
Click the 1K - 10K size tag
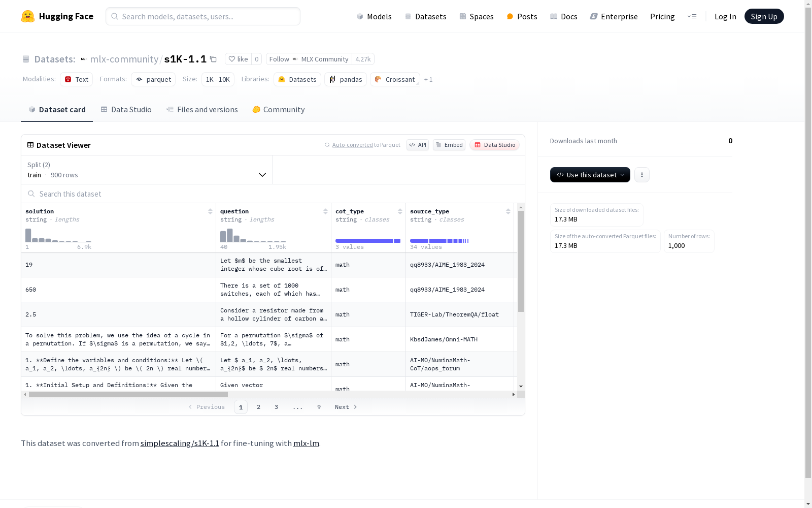pos(218,79)
